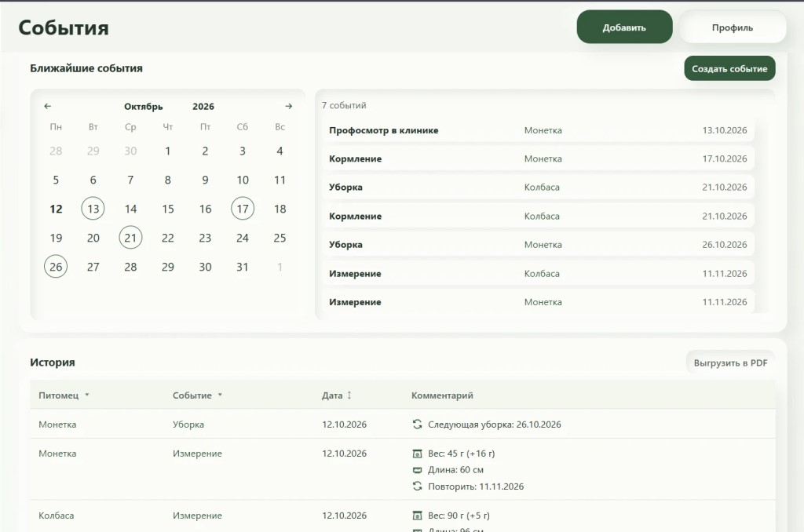804x532 pixels.
Task: Go to next month with right arrow
Action: [x=289, y=106]
